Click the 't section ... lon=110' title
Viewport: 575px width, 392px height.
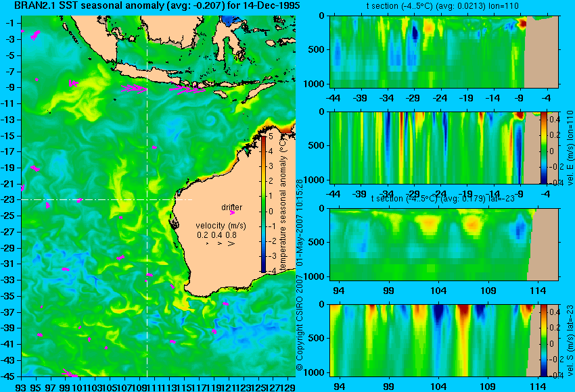pos(442,6)
